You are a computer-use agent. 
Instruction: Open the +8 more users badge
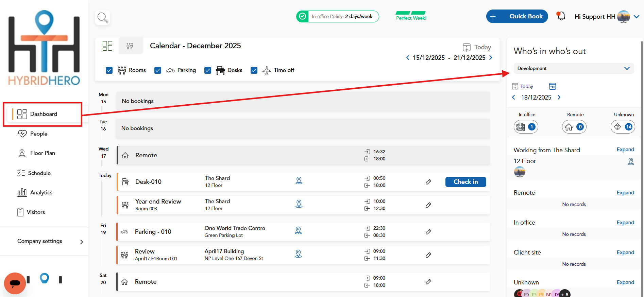pos(565,294)
